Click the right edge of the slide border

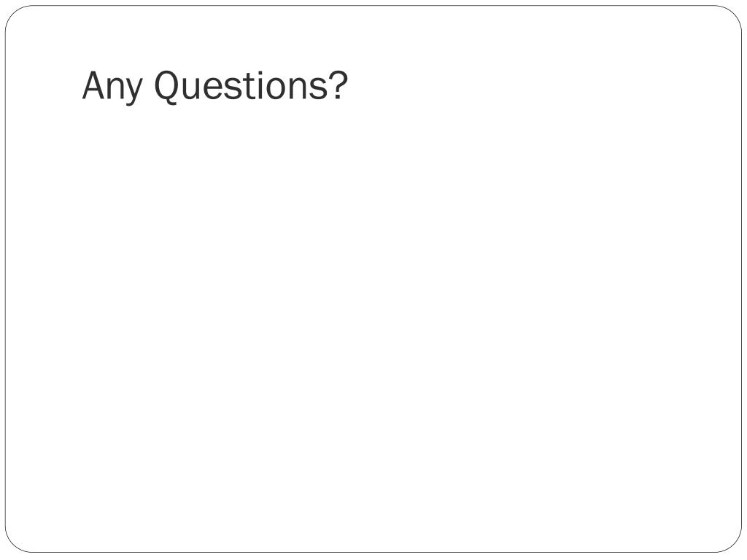click(742, 280)
